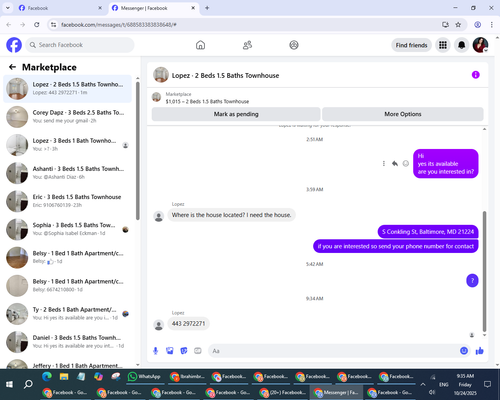This screenshot has height=400, width=500.
Task: Click the Find friends button
Action: coord(411,45)
